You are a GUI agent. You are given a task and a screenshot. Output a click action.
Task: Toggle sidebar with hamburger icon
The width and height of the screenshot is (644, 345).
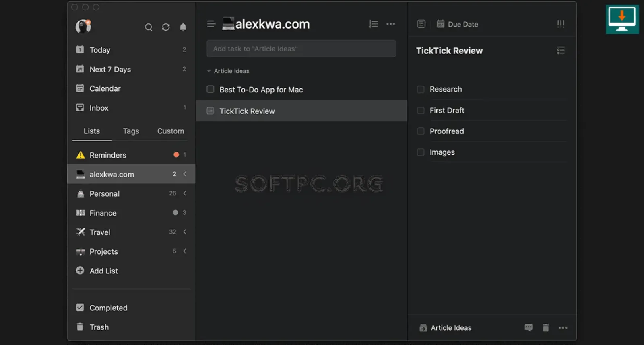click(x=211, y=24)
